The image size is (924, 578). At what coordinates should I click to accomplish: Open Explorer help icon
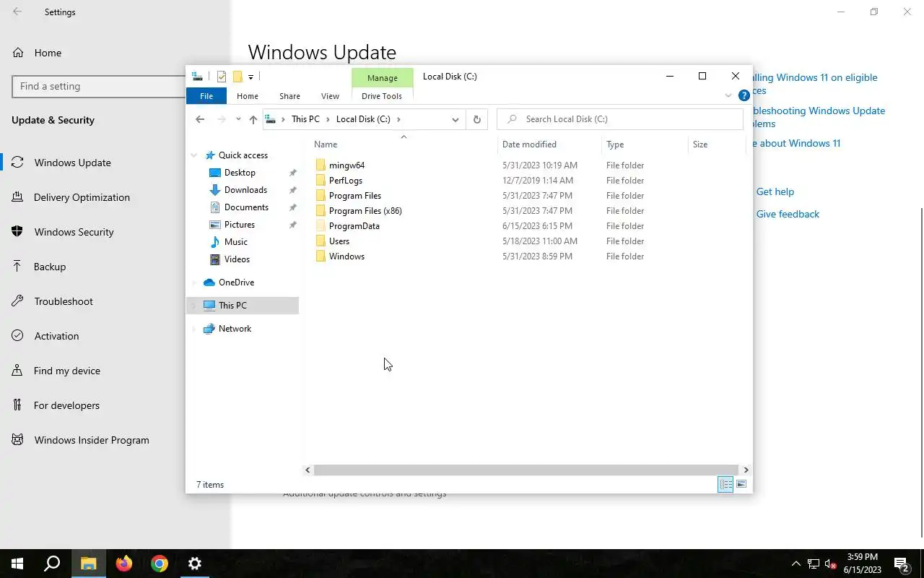click(744, 95)
